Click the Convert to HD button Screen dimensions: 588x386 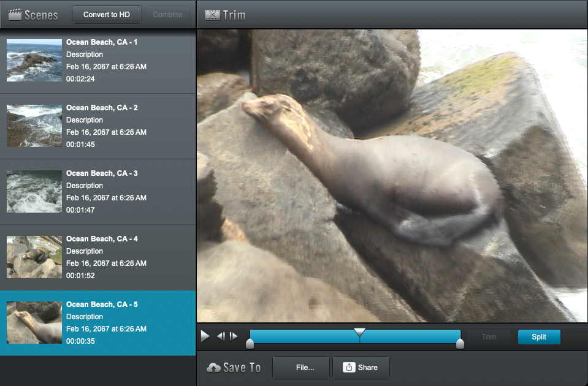pyautogui.click(x=107, y=15)
